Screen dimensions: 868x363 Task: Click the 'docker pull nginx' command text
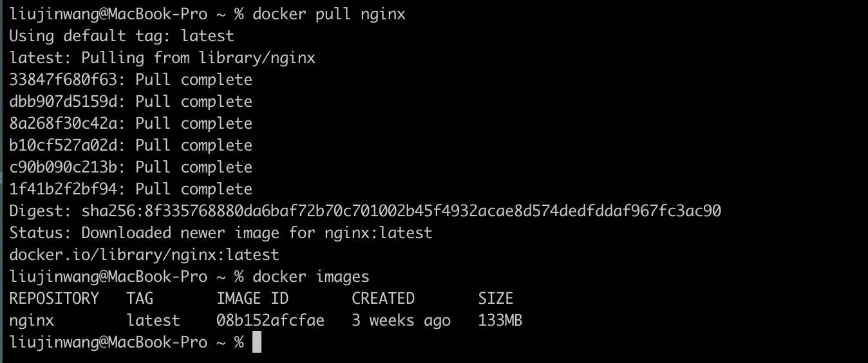[x=329, y=14]
